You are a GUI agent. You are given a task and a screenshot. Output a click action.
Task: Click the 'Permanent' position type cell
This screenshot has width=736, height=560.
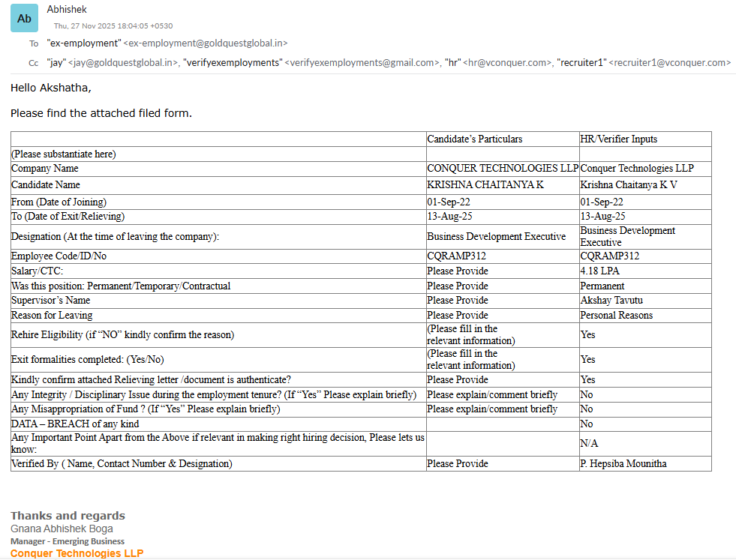[x=602, y=286]
